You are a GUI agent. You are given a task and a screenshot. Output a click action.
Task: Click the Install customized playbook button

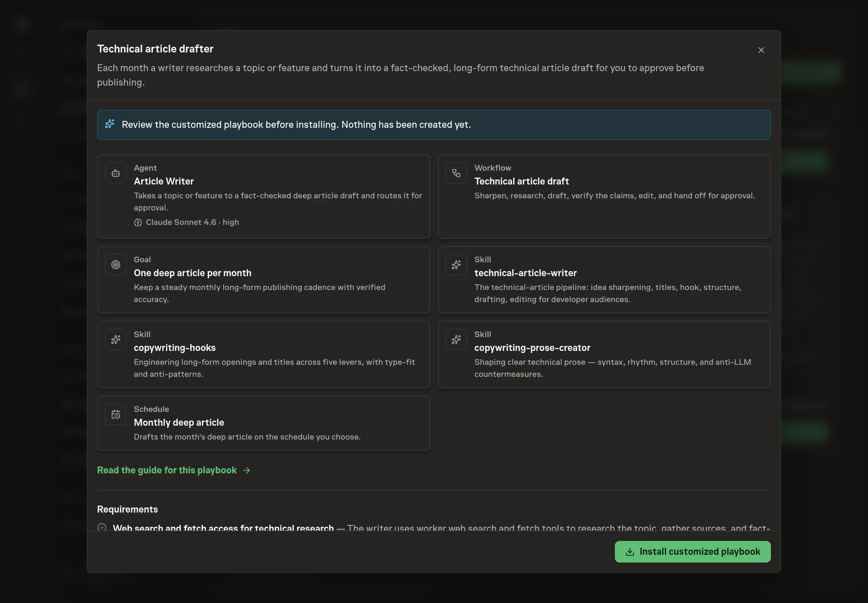(692, 551)
